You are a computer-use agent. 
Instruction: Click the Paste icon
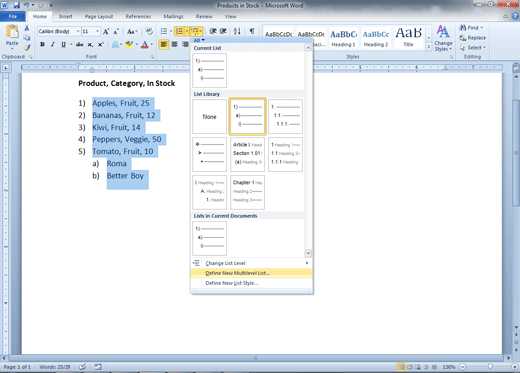(12, 32)
